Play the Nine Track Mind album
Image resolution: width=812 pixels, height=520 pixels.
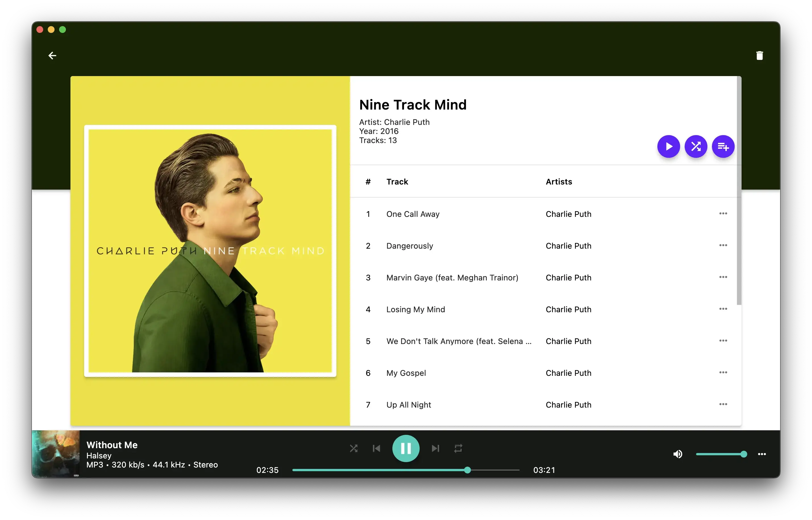(x=669, y=146)
